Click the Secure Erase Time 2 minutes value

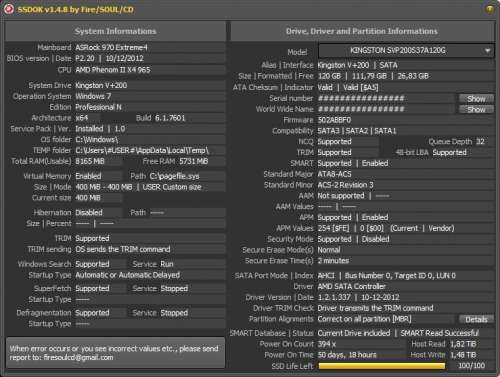pos(333,261)
